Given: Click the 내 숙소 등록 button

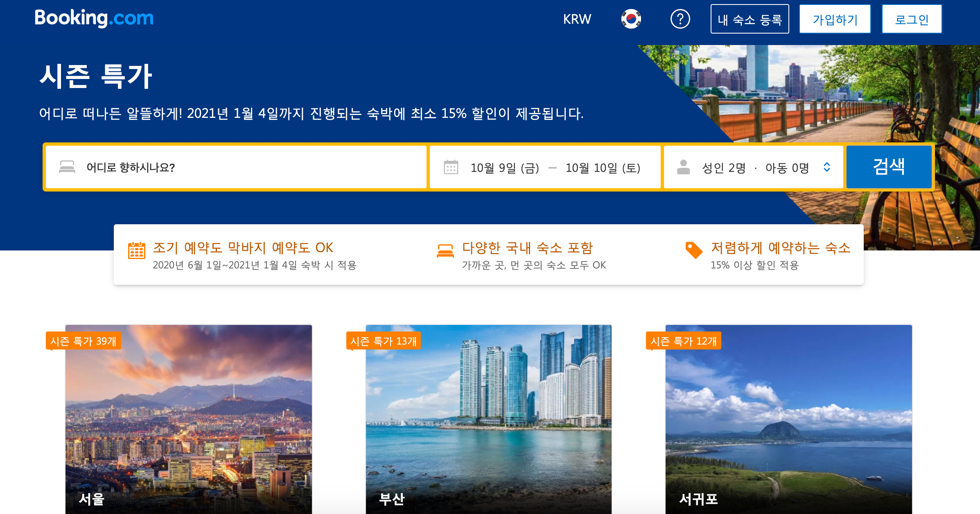Looking at the screenshot, I should 750,19.
